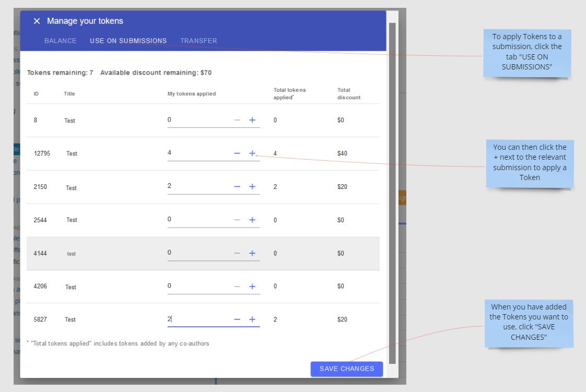The width and height of the screenshot is (586, 392).
Task: Close the Manage your tokens dialog
Action: 37,21
